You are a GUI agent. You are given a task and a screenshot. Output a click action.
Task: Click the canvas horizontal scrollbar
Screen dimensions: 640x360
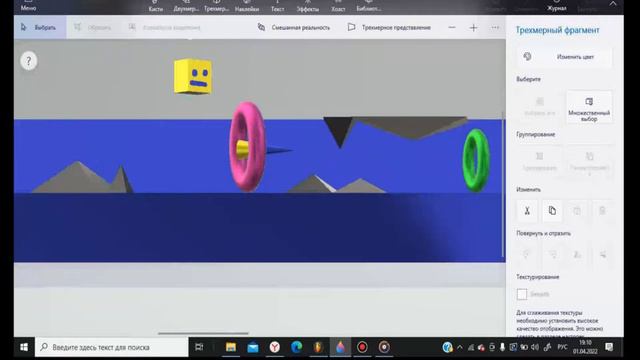pos(203,333)
